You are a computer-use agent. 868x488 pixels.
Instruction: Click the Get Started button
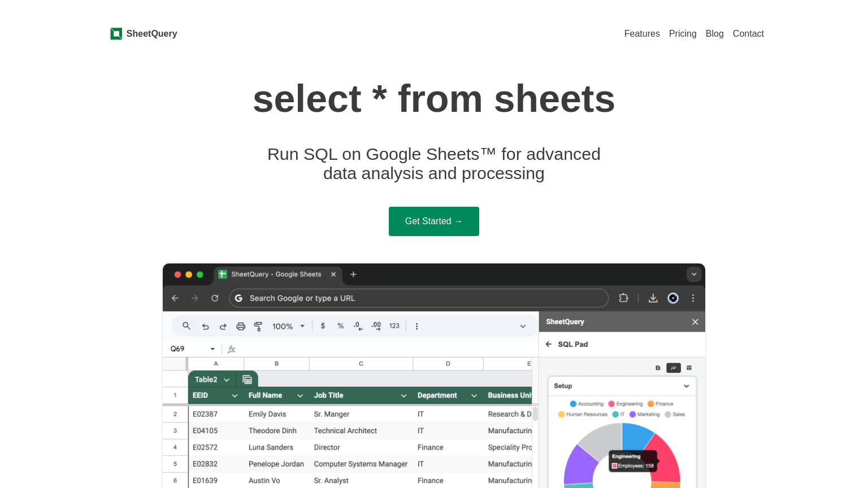[434, 221]
